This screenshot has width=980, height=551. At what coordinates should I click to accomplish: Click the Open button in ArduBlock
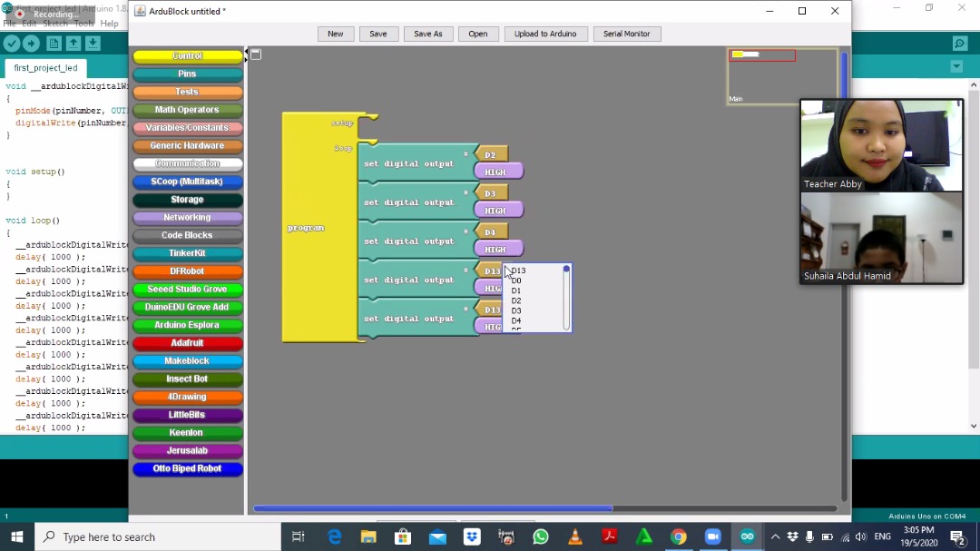point(478,34)
